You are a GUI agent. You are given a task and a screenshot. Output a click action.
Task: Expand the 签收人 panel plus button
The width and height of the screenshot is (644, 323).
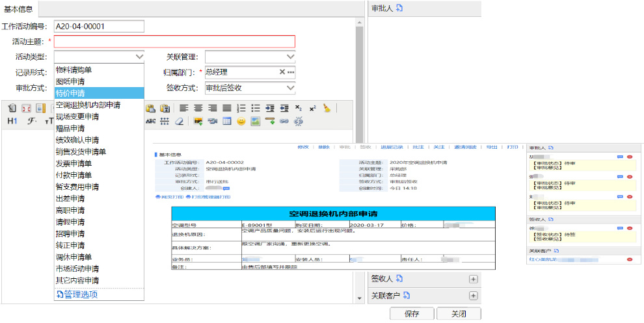click(x=474, y=279)
